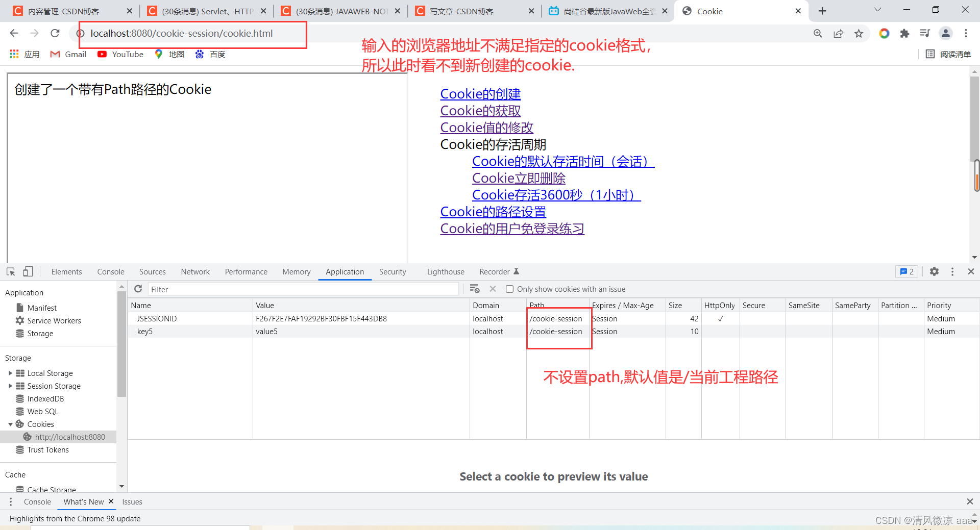The image size is (980, 530).
Task: Click the clear all cookies icon
Action: (x=475, y=289)
